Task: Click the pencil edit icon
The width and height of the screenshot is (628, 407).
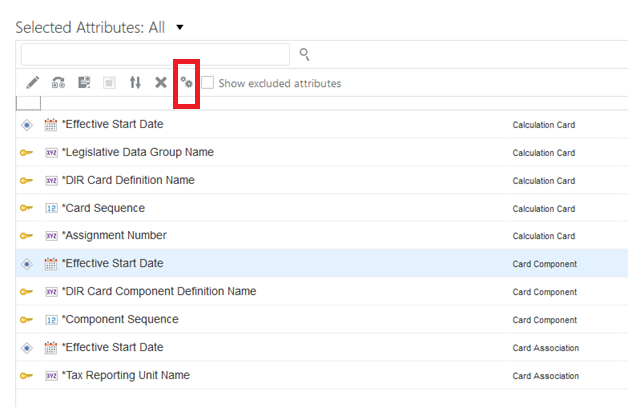Action: 33,83
